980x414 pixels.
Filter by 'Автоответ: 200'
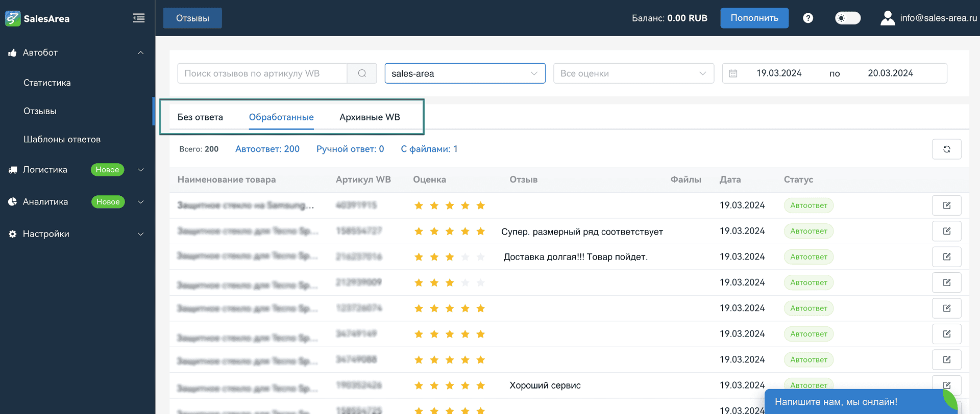267,149
